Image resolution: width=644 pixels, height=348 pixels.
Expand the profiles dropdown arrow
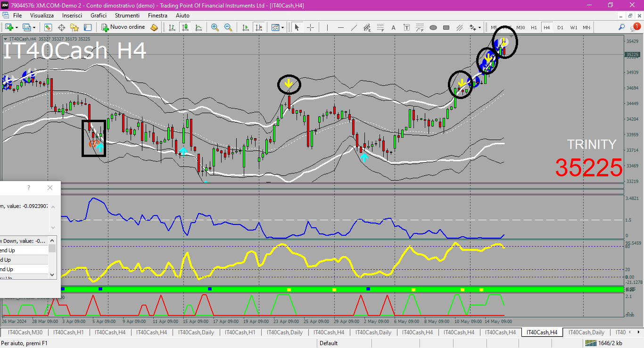pyautogui.click(x=34, y=27)
